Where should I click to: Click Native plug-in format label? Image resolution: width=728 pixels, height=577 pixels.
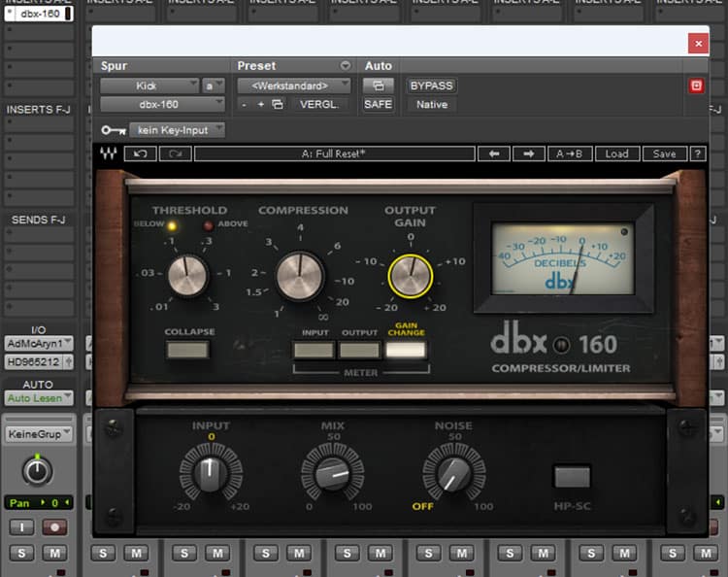point(431,105)
